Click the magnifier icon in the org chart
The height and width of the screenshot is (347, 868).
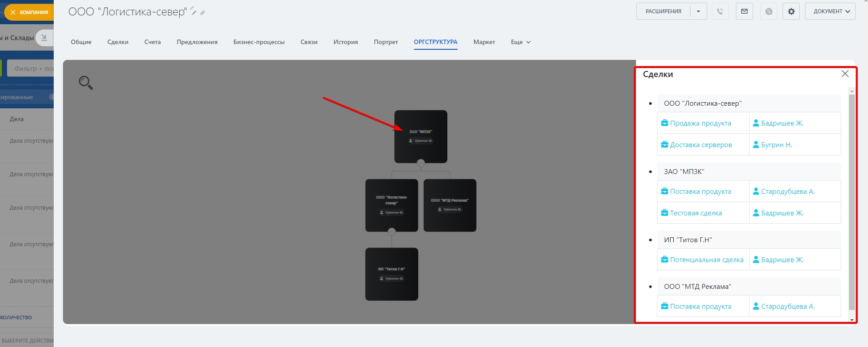tap(86, 82)
